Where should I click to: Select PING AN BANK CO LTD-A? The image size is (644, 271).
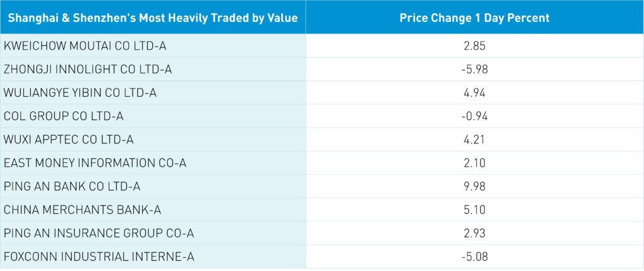(72, 187)
